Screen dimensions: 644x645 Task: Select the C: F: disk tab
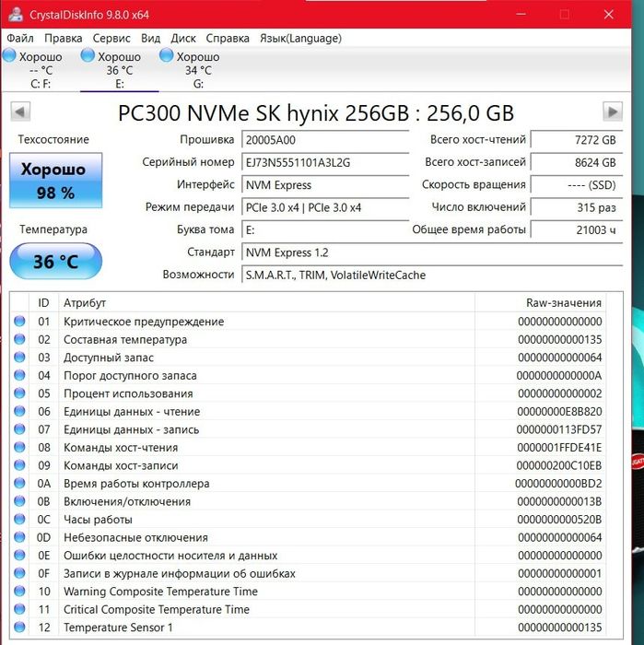coord(41,70)
